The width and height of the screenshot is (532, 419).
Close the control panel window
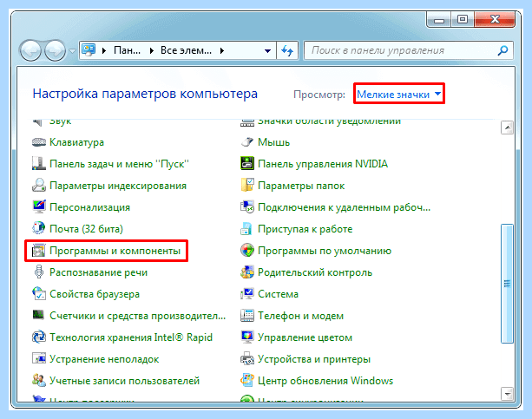tap(495, 19)
